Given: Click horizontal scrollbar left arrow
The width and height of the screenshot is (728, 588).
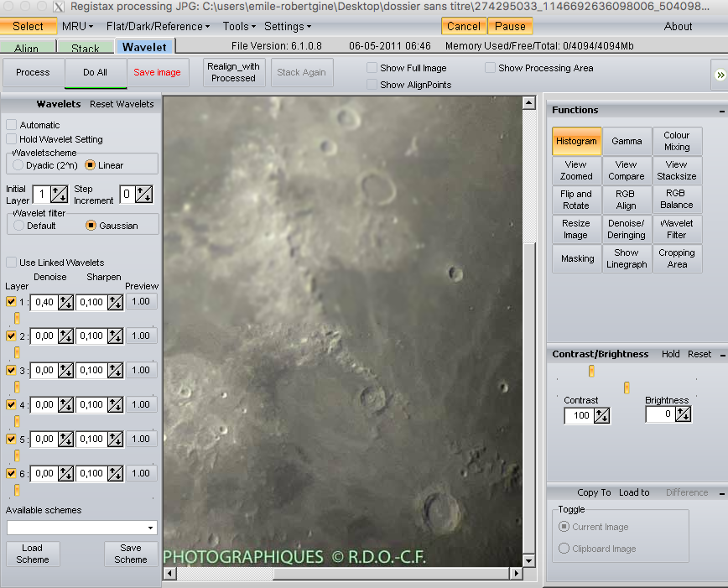Looking at the screenshot, I should (x=170, y=573).
